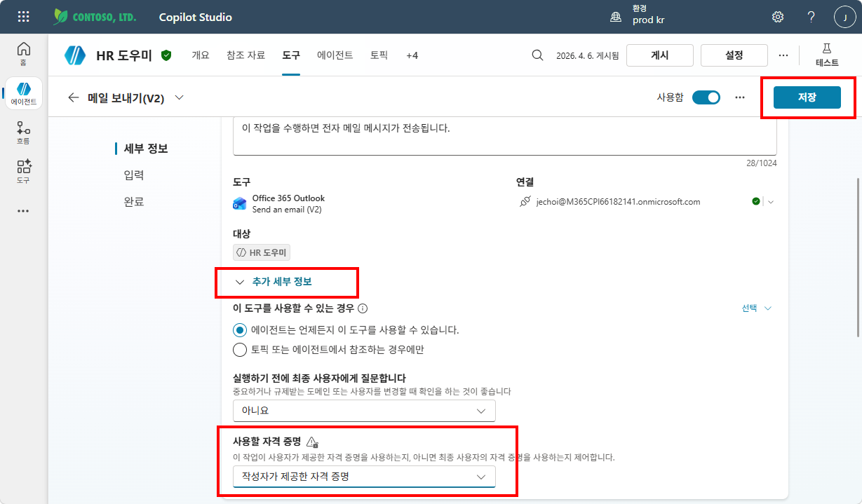
Task: Open the settings gear icon
Action: pos(778,17)
